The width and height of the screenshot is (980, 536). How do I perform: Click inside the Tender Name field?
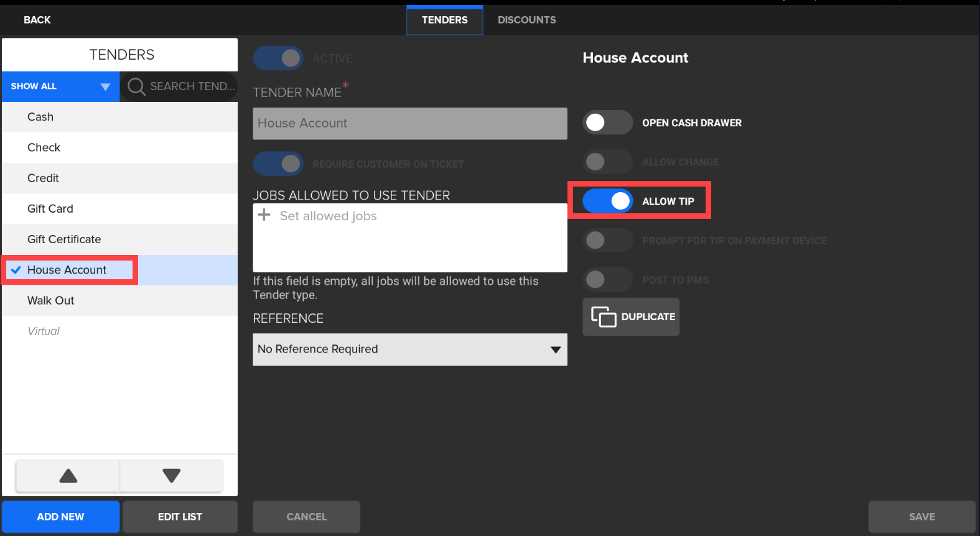tap(409, 124)
